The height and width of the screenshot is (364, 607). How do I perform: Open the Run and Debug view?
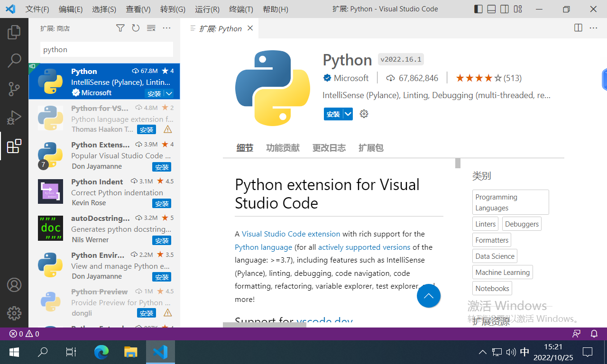tap(14, 117)
